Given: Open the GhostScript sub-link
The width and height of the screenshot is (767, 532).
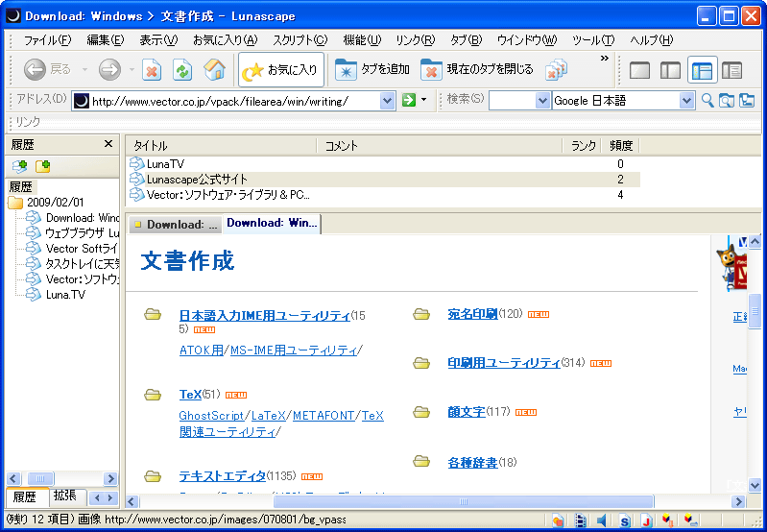Looking at the screenshot, I should click(211, 416).
